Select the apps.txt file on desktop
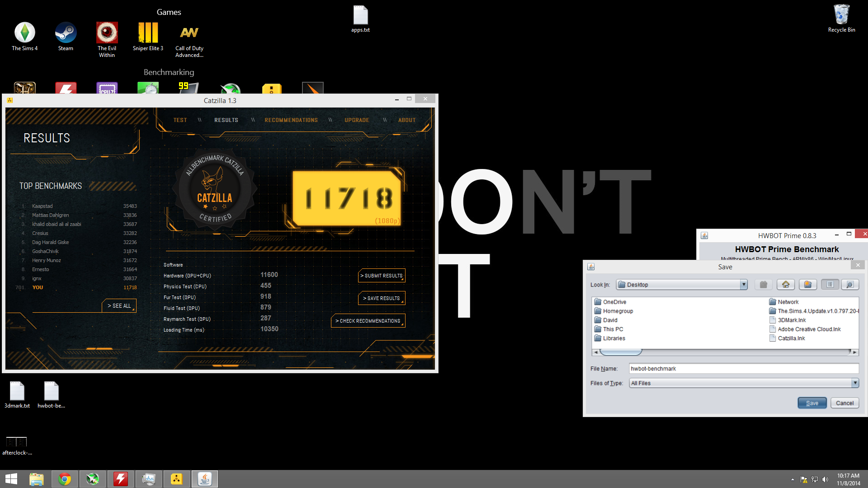 click(x=360, y=19)
